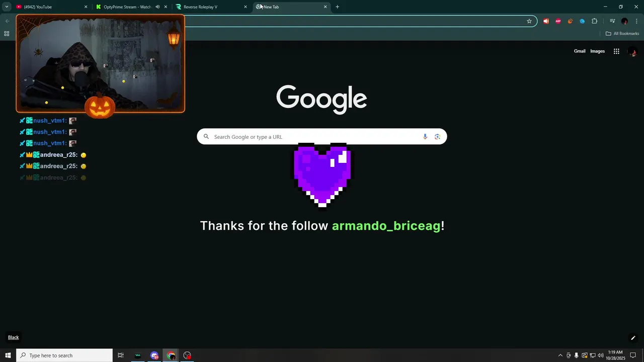Screen dimensions: 644x362
Task: Close the YouTube tab
Action: [x=86, y=7]
